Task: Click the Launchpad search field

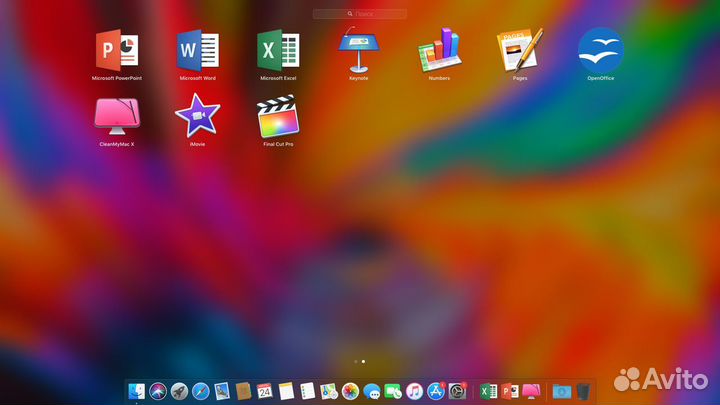Action: pos(360,14)
